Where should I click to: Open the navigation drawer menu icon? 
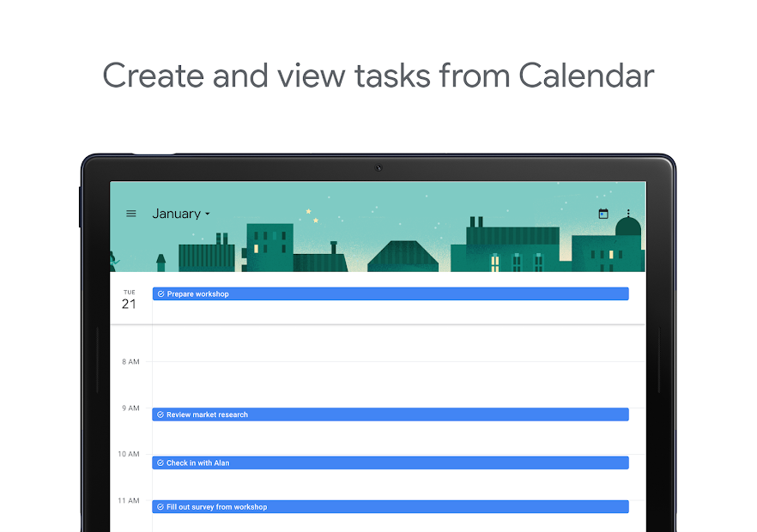pos(130,213)
